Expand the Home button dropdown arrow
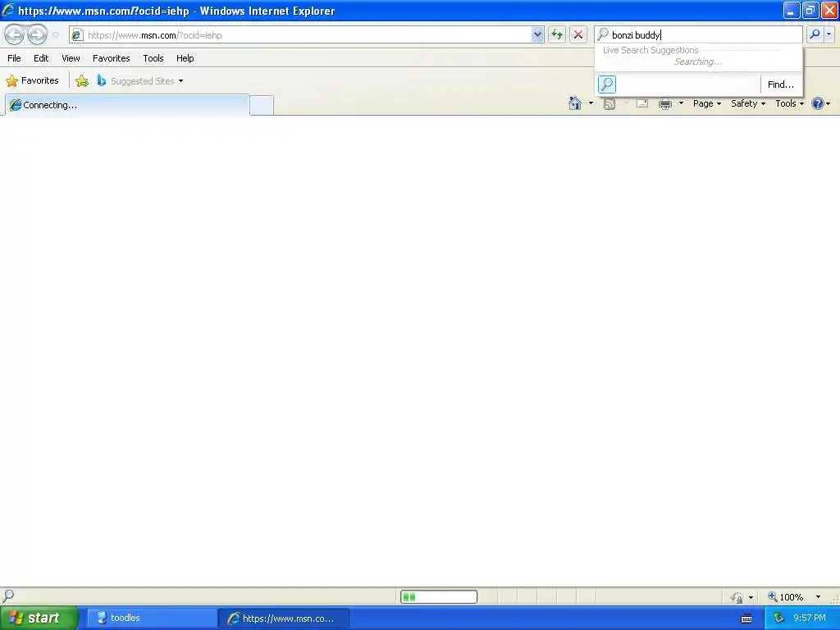 [591, 103]
